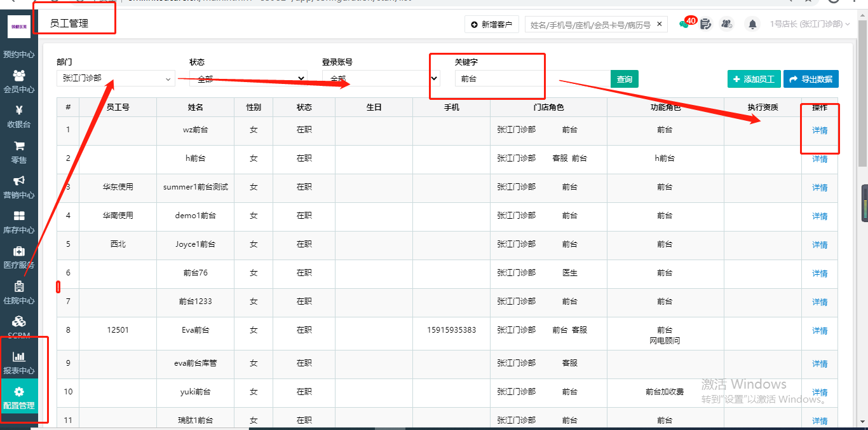This screenshot has width=868, height=430.
Task: Click phone number 15915935383
Action: (451, 330)
